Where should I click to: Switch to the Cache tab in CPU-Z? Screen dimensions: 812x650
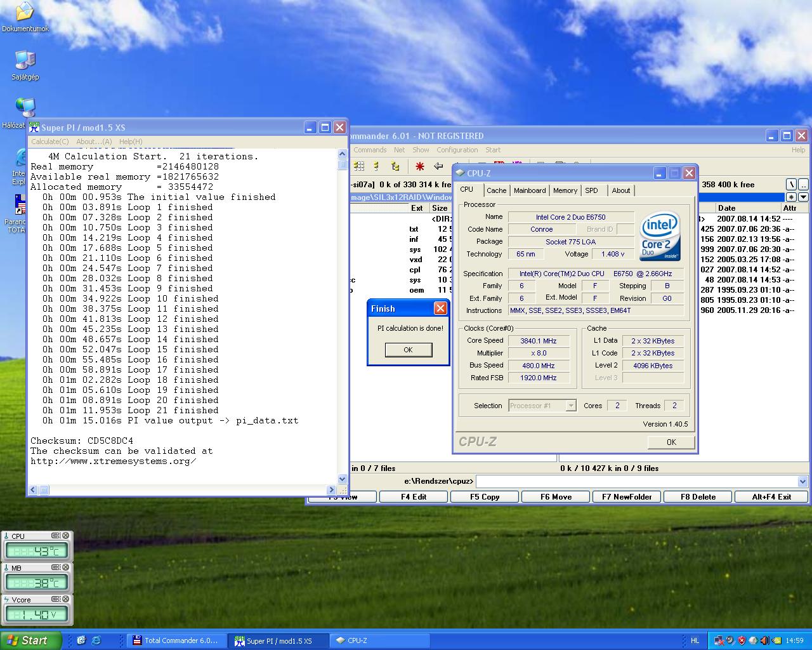(496, 190)
